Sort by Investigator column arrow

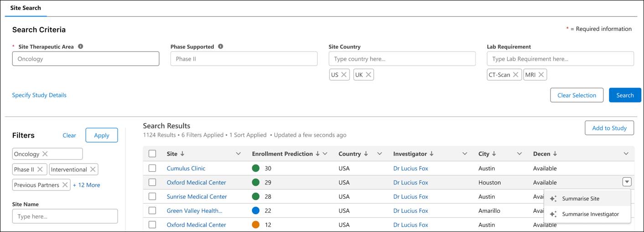[x=431, y=154]
